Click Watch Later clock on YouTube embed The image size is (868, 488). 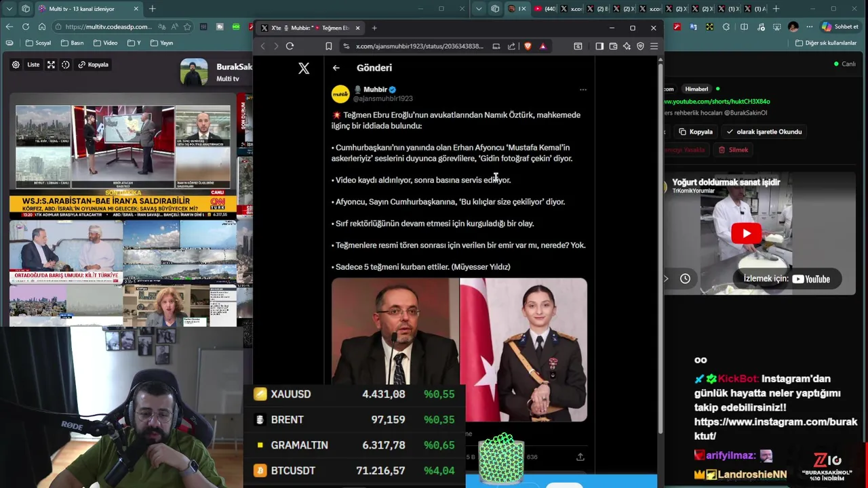(685, 279)
